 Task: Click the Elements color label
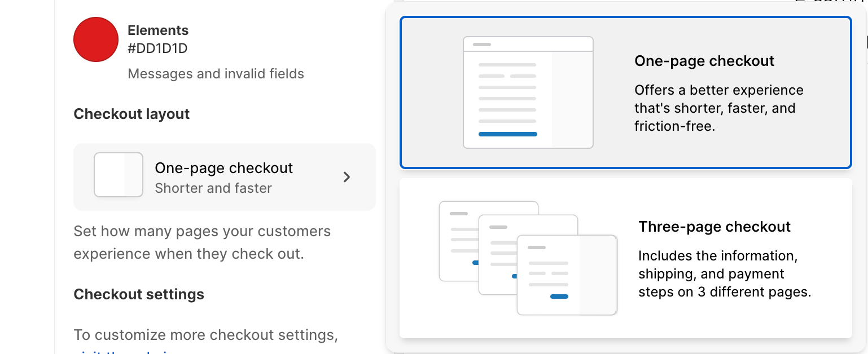click(x=158, y=30)
